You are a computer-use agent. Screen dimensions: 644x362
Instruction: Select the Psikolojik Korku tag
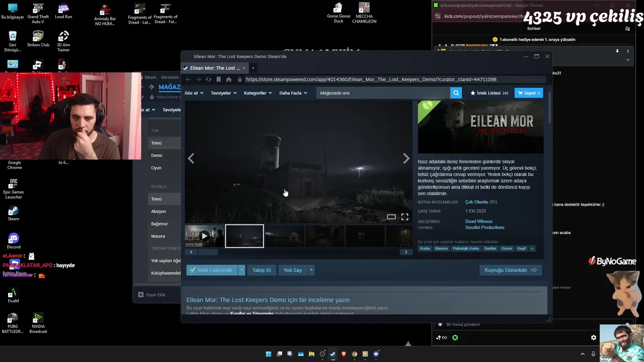click(x=466, y=248)
